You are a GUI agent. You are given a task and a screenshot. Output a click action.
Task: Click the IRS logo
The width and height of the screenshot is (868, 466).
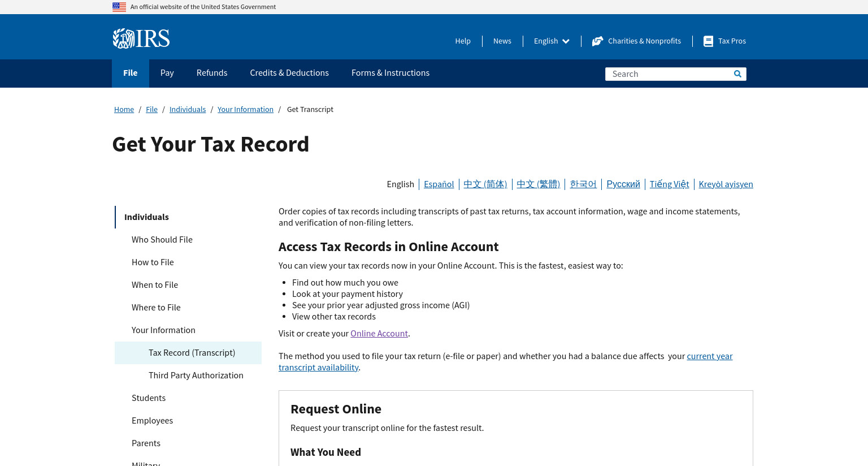pos(141,38)
